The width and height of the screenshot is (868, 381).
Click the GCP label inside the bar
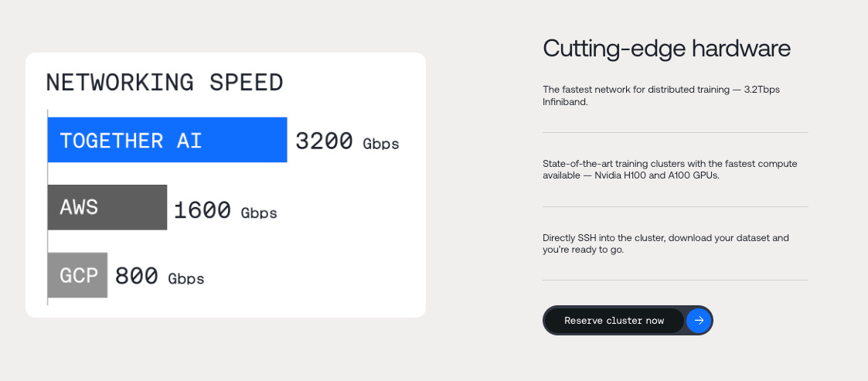click(x=79, y=275)
